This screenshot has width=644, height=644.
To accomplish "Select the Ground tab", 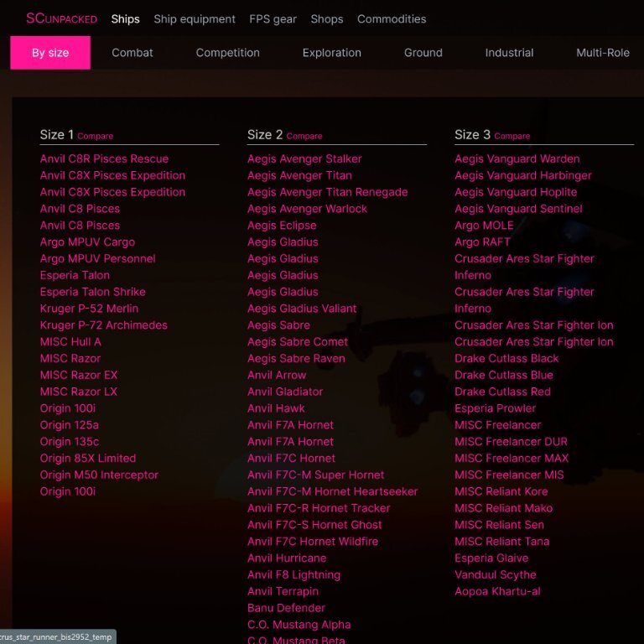I will tap(423, 53).
